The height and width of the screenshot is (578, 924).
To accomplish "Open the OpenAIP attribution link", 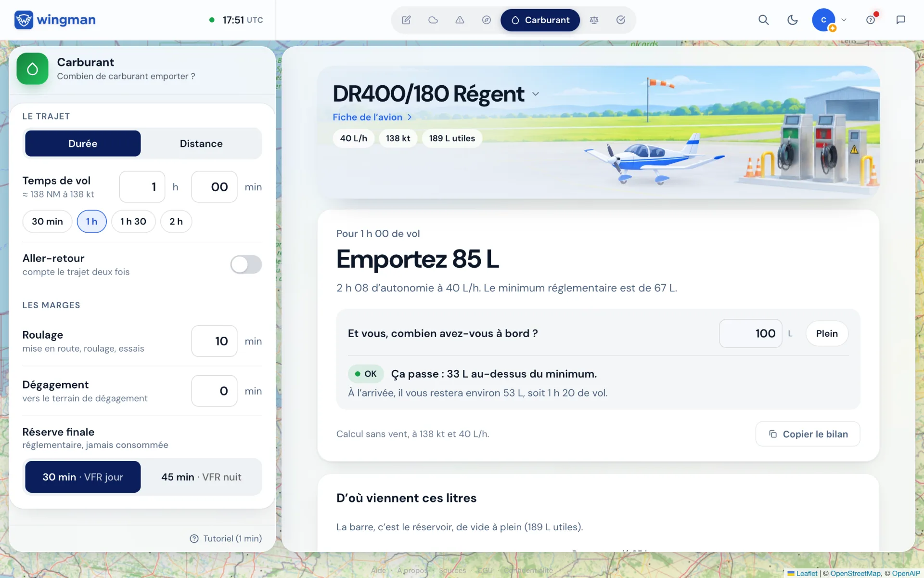I will point(906,573).
